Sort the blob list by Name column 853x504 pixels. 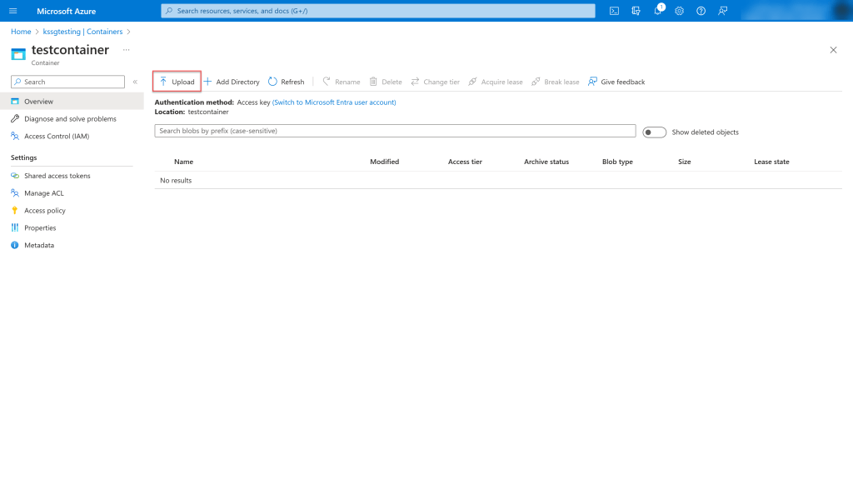183,162
